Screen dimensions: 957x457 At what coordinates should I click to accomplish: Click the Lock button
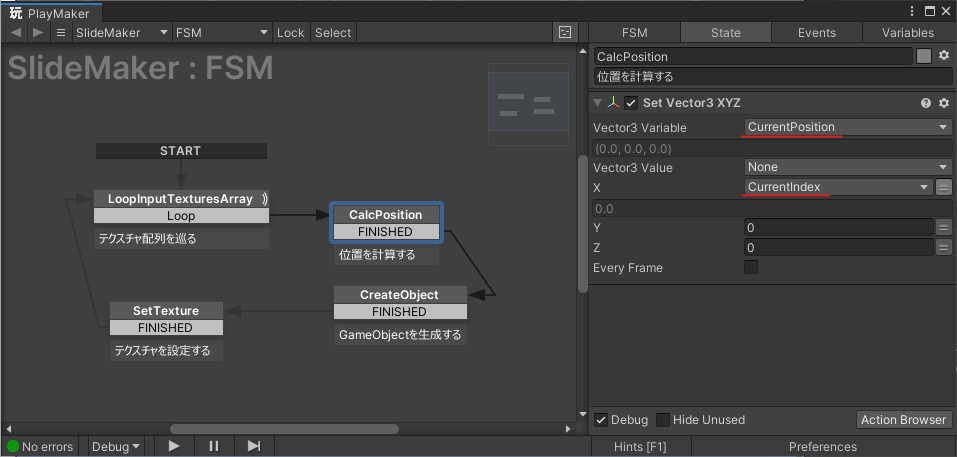point(291,32)
